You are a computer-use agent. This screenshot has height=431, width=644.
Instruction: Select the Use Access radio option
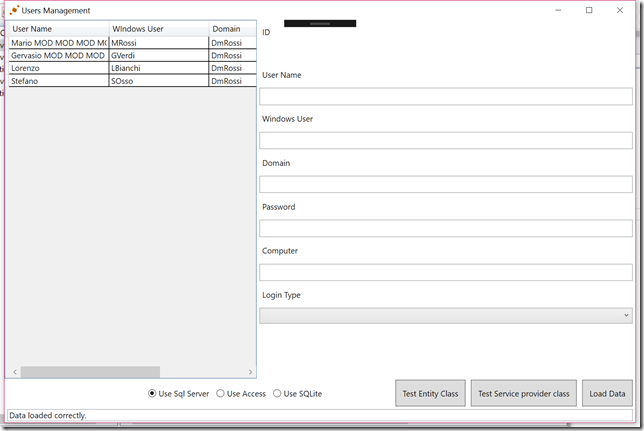point(221,394)
